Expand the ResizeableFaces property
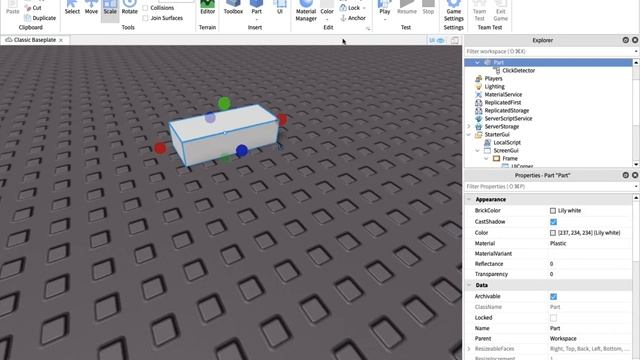640x360 pixels. [469, 349]
